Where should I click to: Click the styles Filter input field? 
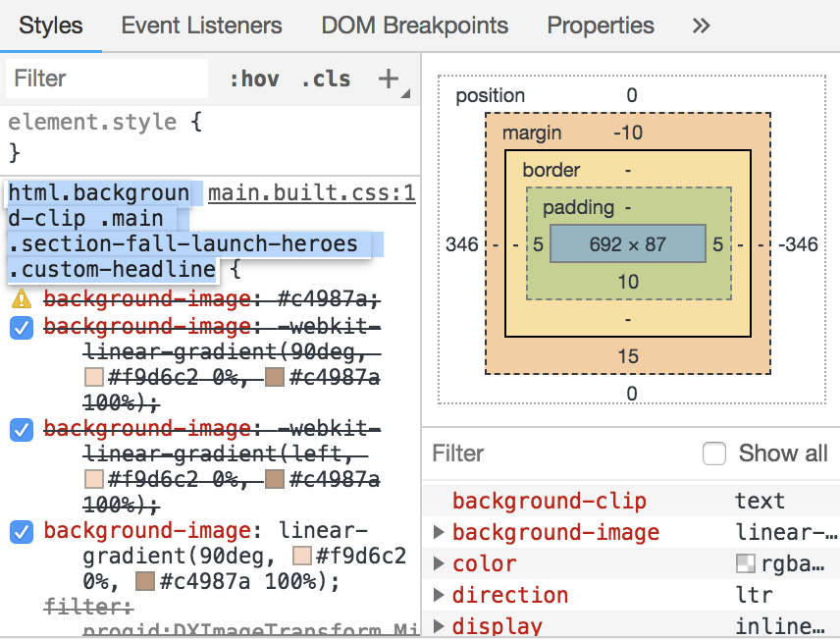click(107, 79)
